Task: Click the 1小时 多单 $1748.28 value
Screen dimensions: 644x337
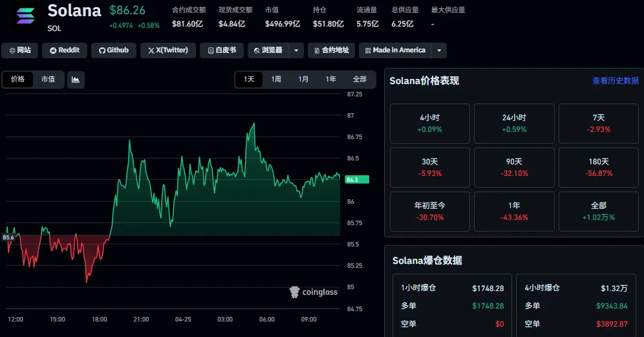Action: pos(488,306)
